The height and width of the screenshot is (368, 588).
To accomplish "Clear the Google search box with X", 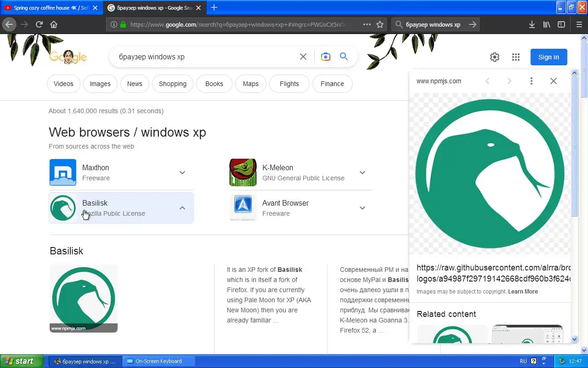I will click(x=303, y=57).
